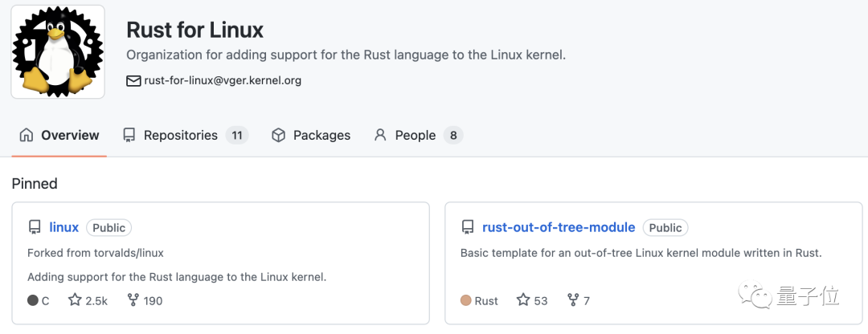The image size is (868, 334).
Task: Open the linux pinned repository link
Action: (x=64, y=227)
